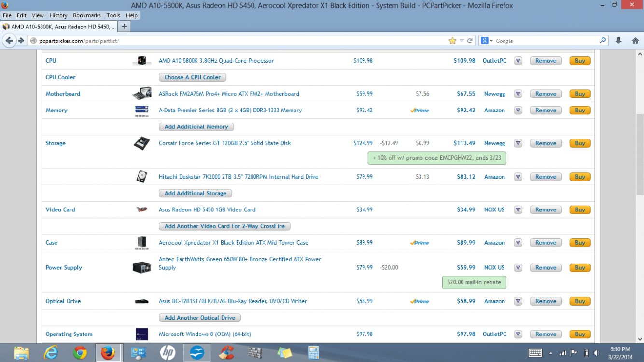Click the browser Forward arrow button
Viewport: 644px width, 362px height.
(21, 41)
